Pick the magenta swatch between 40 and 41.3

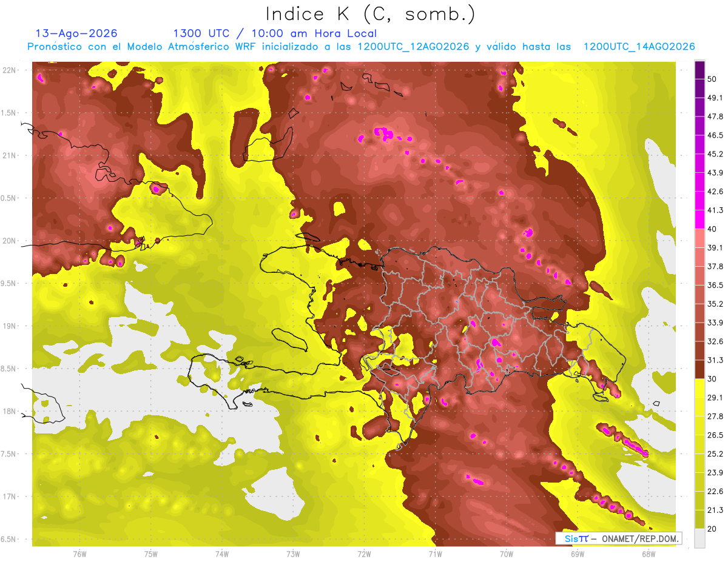click(x=699, y=219)
